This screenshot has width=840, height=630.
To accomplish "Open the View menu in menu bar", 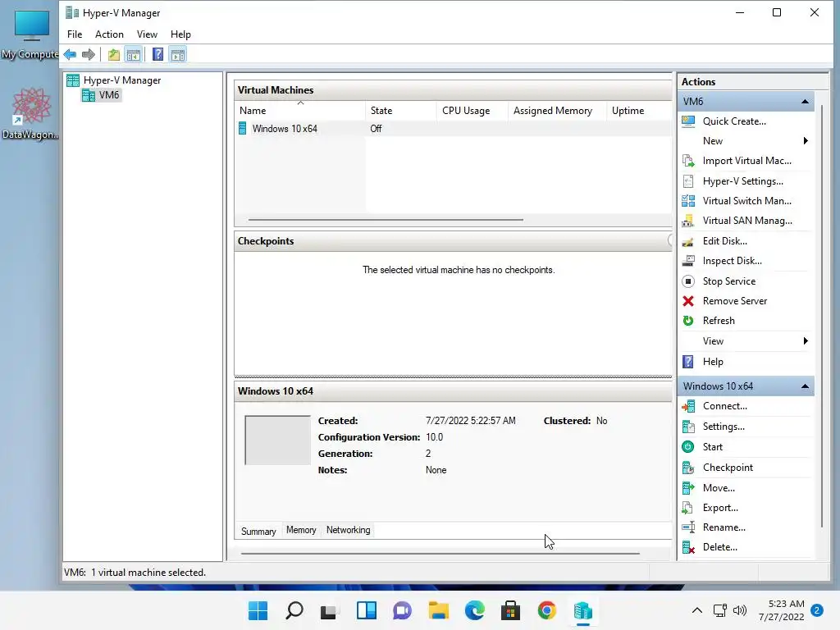I will [x=147, y=34].
